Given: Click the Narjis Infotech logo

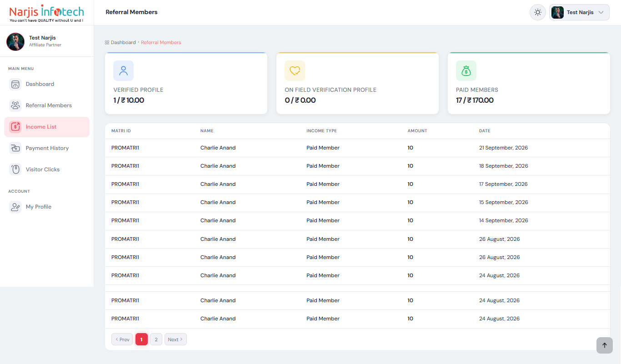Looking at the screenshot, I should (x=46, y=13).
